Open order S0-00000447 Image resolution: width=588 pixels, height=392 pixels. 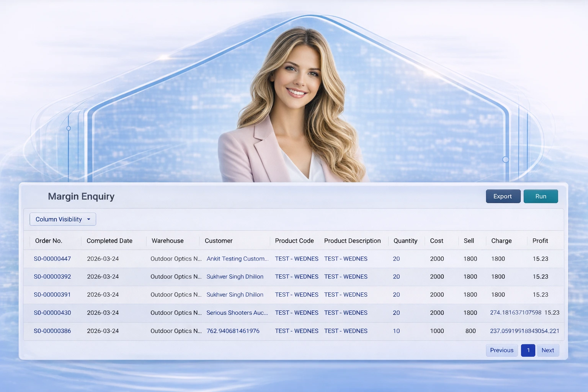click(x=52, y=258)
